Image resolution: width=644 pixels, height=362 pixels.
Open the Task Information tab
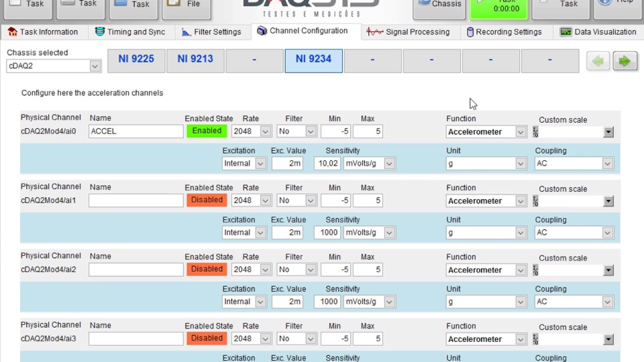click(43, 32)
